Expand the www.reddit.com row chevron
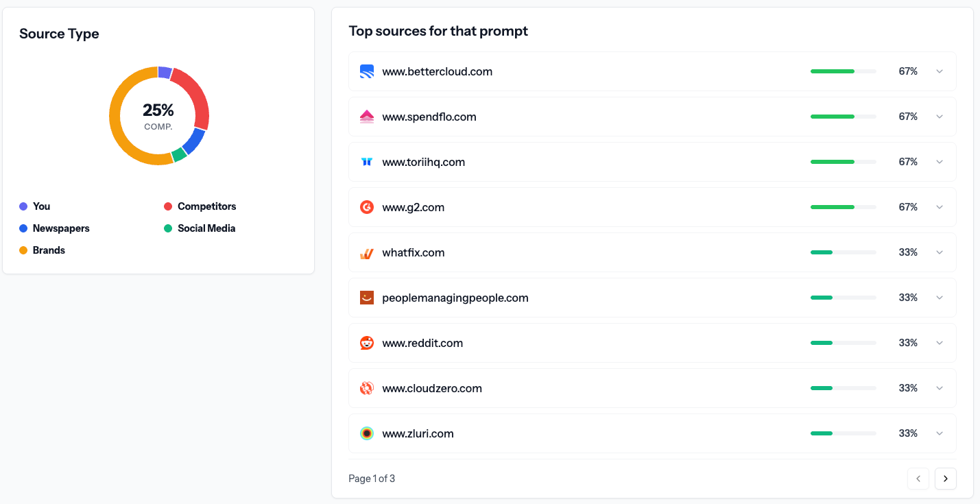 point(940,343)
